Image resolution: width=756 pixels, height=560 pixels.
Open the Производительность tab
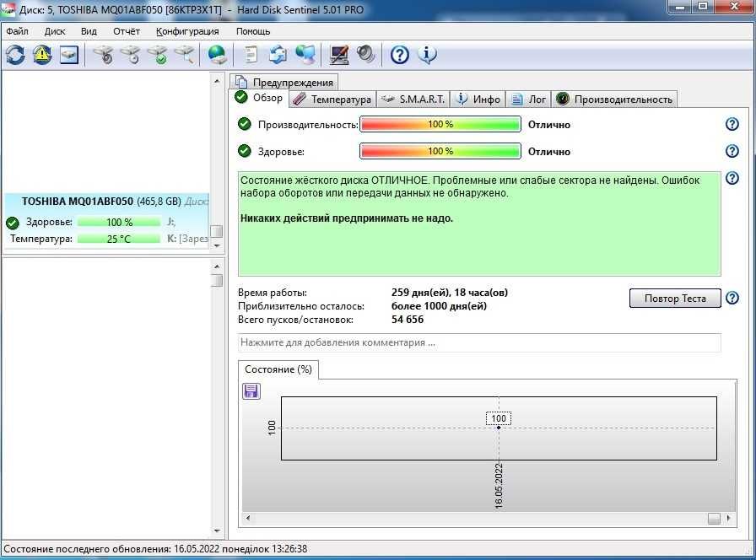(x=614, y=100)
